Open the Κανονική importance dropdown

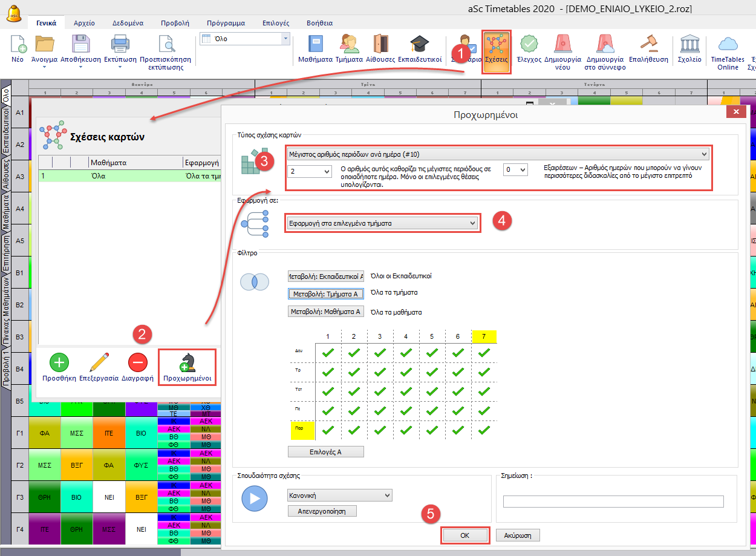pyautogui.click(x=339, y=495)
